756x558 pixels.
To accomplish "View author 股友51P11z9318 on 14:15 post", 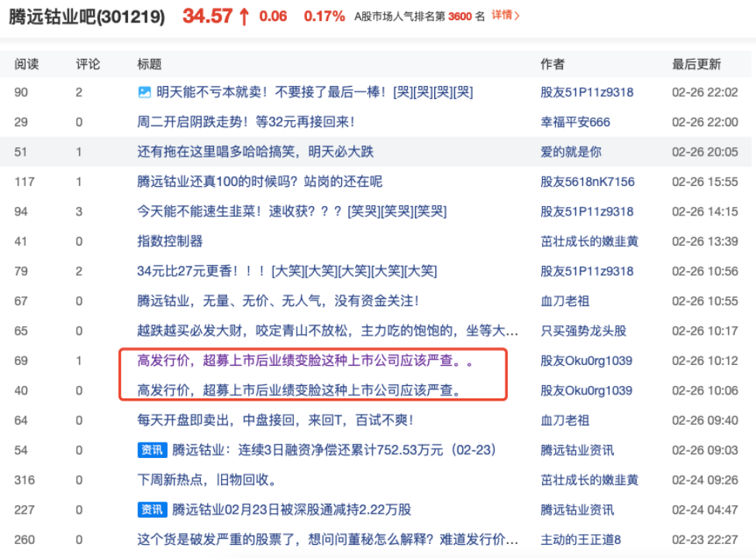I will click(x=587, y=212).
